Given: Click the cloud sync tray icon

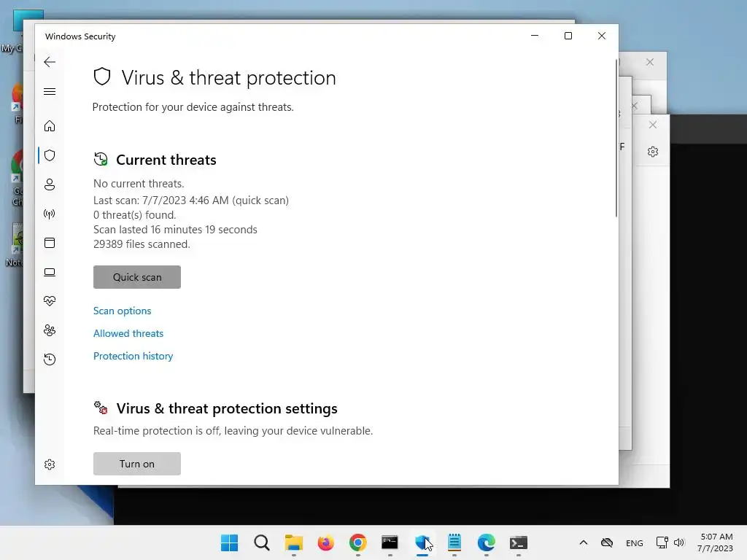Looking at the screenshot, I should coord(606,542).
